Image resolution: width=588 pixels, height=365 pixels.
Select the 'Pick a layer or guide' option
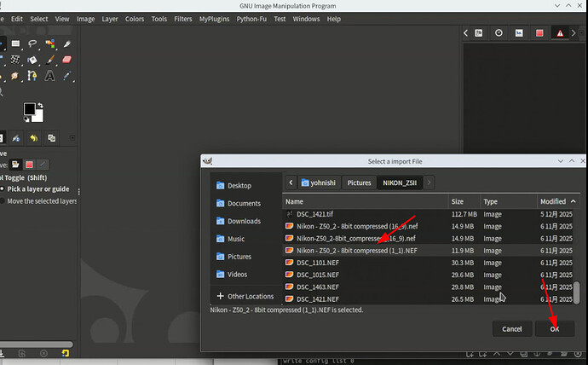37,189
